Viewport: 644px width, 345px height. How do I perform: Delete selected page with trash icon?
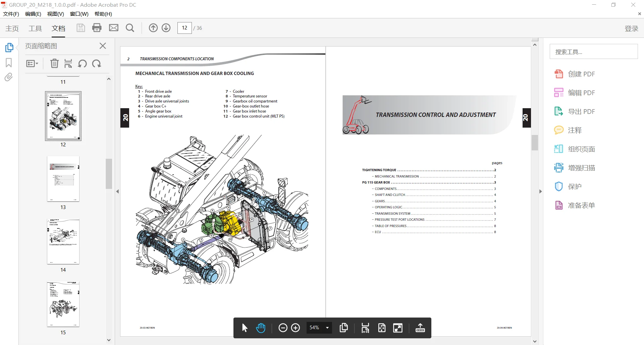pos(54,63)
